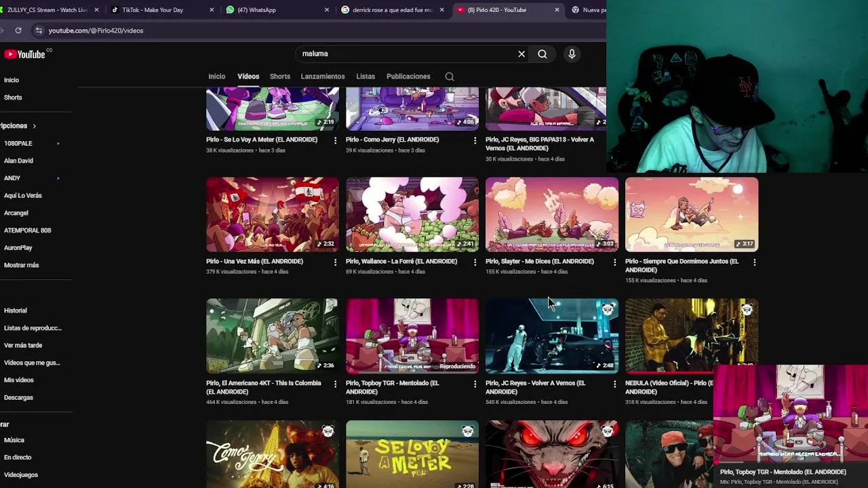Open site info icon in address bar
The image size is (868, 488).
click(39, 30)
